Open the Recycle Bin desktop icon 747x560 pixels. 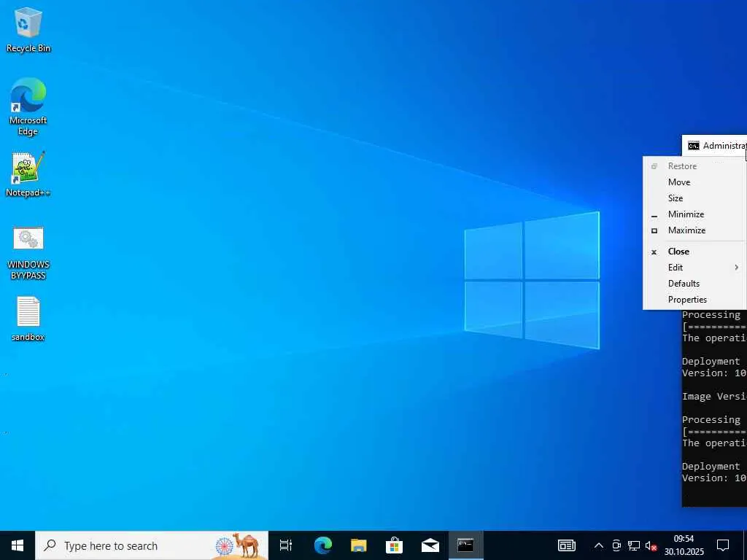(28, 29)
